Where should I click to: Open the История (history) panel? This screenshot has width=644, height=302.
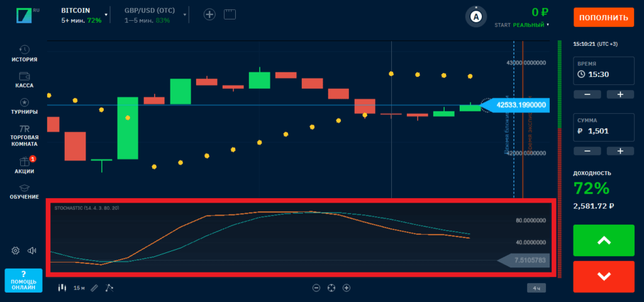click(25, 54)
